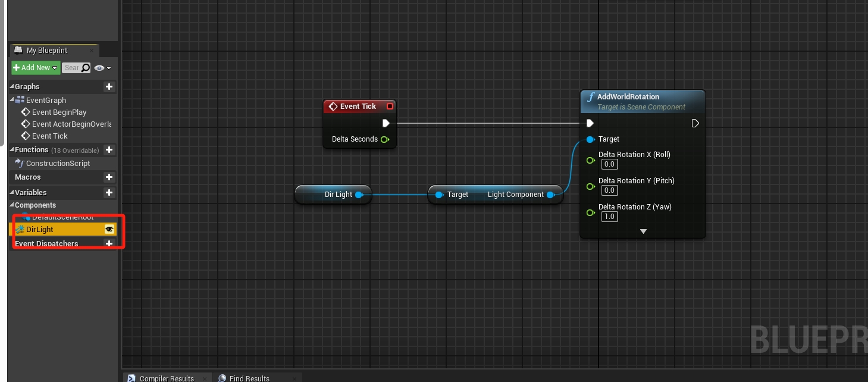The image size is (868, 382).
Task: Click the Event Tick node's red indicator
Action: 390,107
